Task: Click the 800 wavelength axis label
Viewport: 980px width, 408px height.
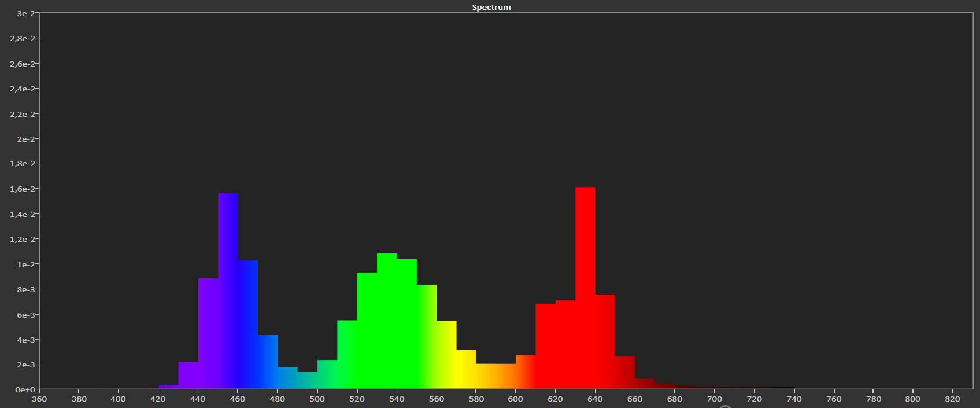Action: [913, 399]
